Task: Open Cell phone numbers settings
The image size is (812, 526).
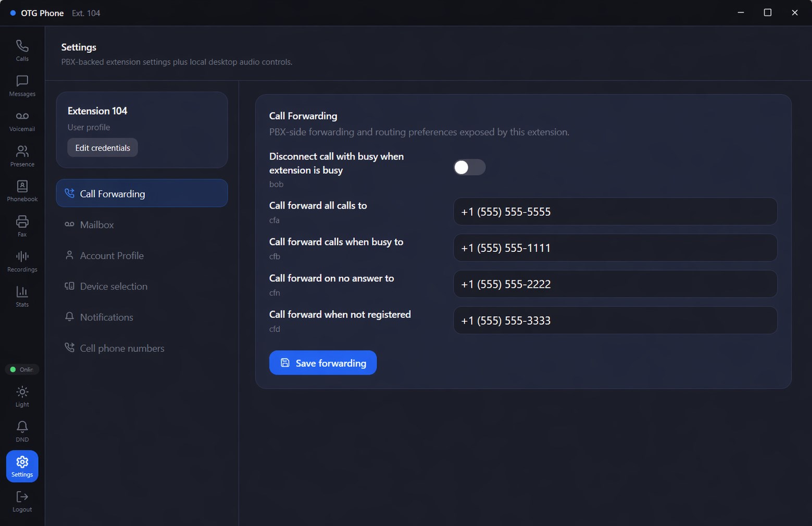Action: point(142,348)
